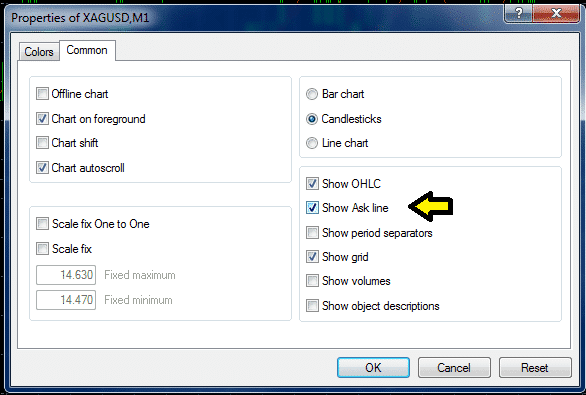This screenshot has height=395, width=586.
Task: Choose the Bar chart radio option
Action: pos(312,94)
